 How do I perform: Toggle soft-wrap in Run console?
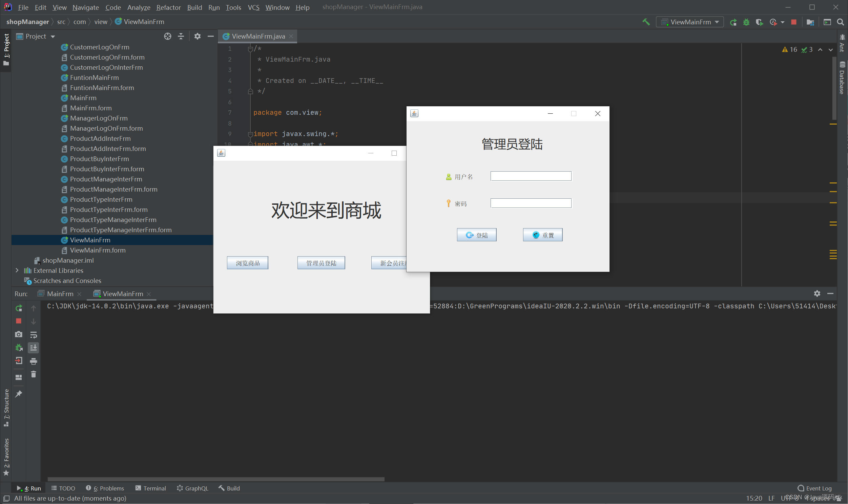coord(33,335)
